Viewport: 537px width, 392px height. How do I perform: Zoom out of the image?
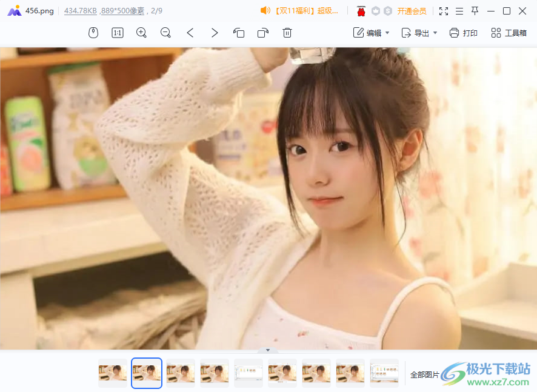[165, 33]
